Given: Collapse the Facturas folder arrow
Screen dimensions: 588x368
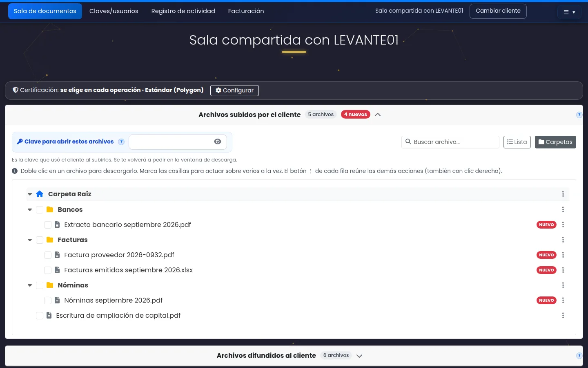Looking at the screenshot, I should pos(30,240).
